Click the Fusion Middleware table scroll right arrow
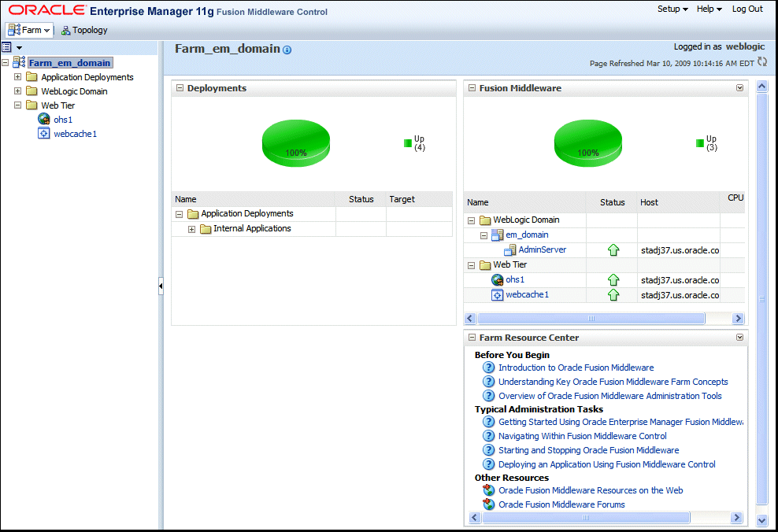This screenshot has width=778, height=532. pos(738,318)
